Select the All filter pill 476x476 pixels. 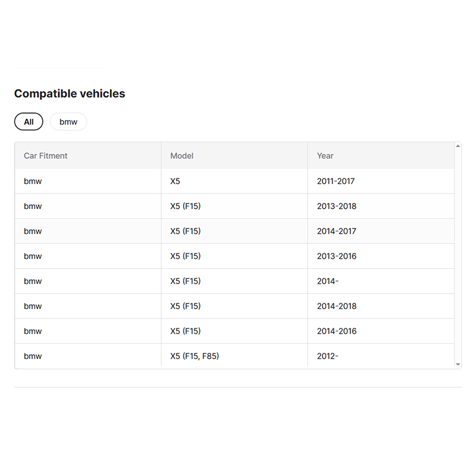(29, 122)
